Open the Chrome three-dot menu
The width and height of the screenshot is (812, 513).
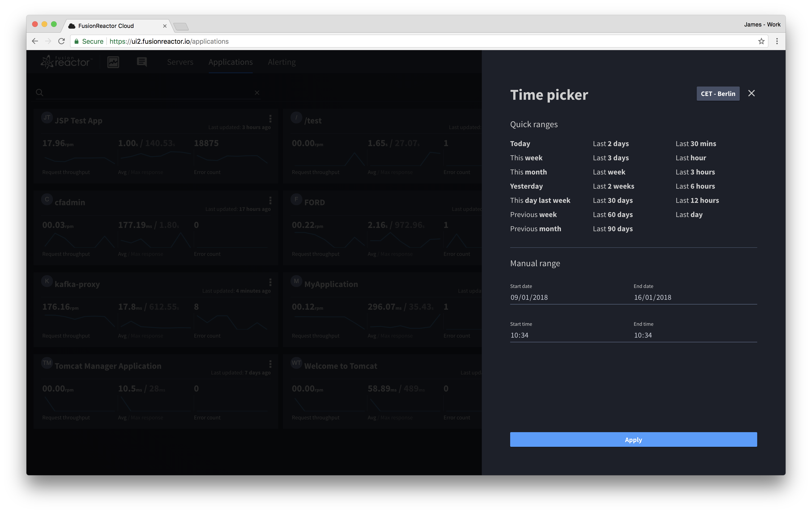pyautogui.click(x=777, y=41)
